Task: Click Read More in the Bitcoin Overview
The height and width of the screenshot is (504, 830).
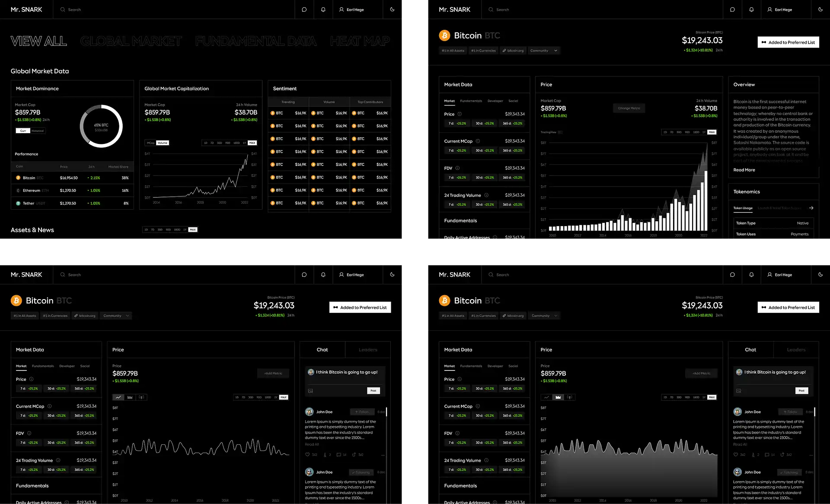Action: click(744, 170)
